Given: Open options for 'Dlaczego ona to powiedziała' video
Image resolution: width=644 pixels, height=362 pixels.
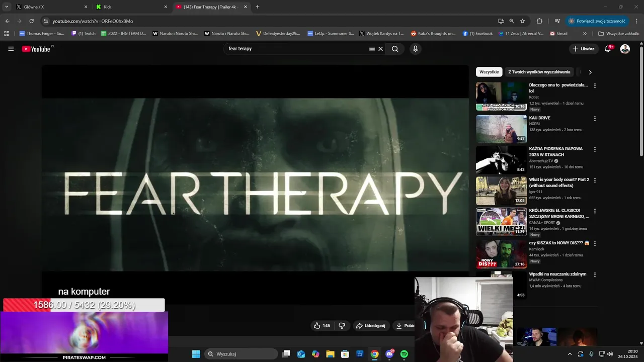Looking at the screenshot, I should [x=595, y=86].
